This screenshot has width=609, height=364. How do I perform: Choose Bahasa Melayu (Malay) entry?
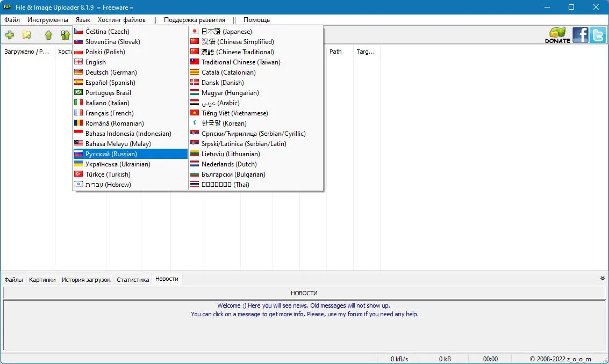[x=131, y=144]
